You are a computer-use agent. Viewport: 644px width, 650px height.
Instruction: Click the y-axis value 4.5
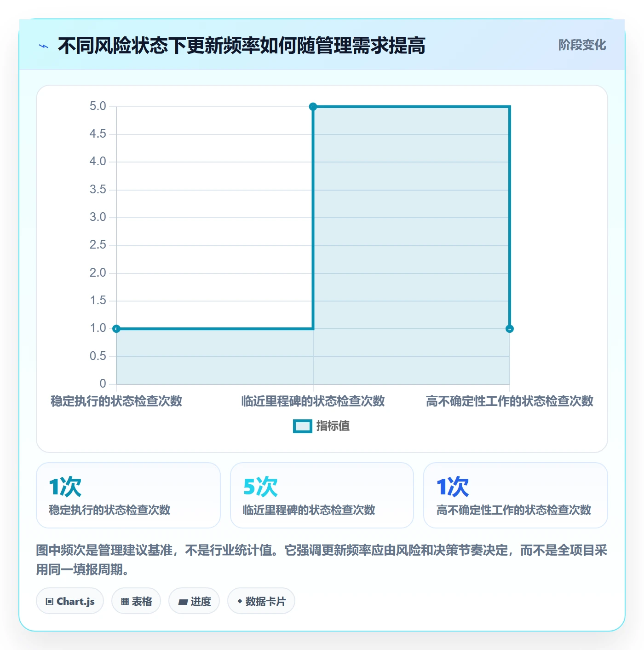[98, 134]
